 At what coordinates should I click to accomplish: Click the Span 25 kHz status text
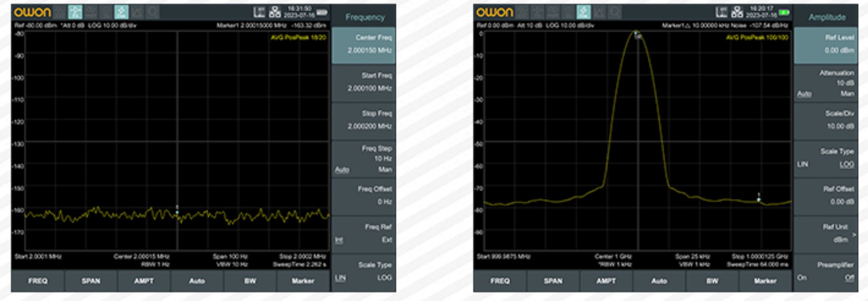pyautogui.click(x=692, y=257)
